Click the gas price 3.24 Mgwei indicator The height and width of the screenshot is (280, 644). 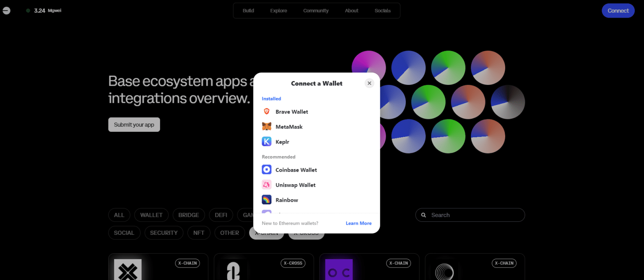pos(44,10)
